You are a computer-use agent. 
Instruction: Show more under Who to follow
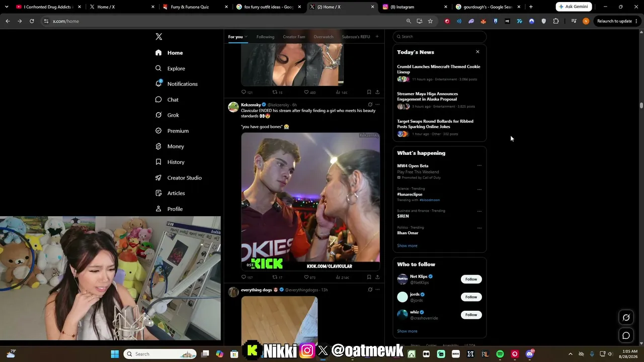click(x=407, y=331)
